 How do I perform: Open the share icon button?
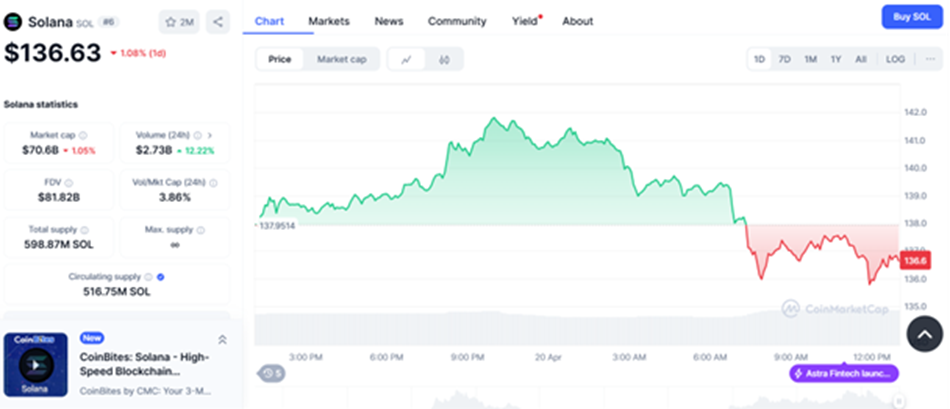(218, 22)
